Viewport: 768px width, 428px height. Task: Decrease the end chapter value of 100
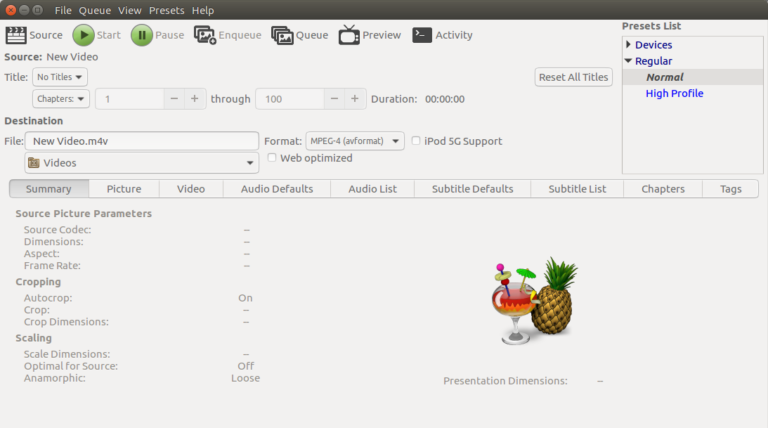click(334, 99)
